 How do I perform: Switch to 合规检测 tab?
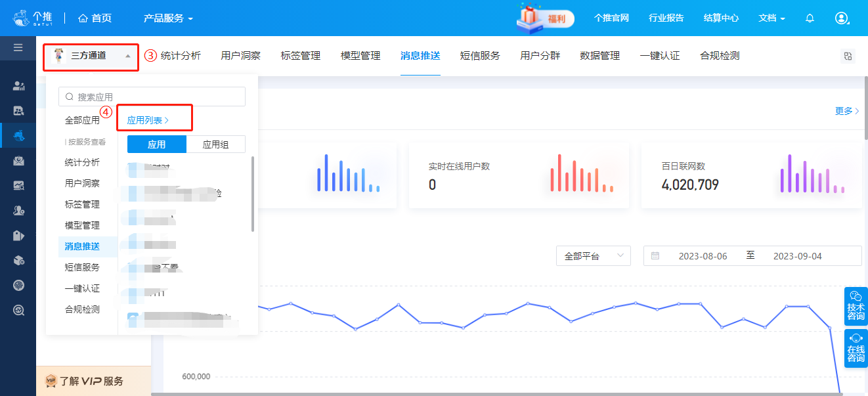pyautogui.click(x=720, y=56)
